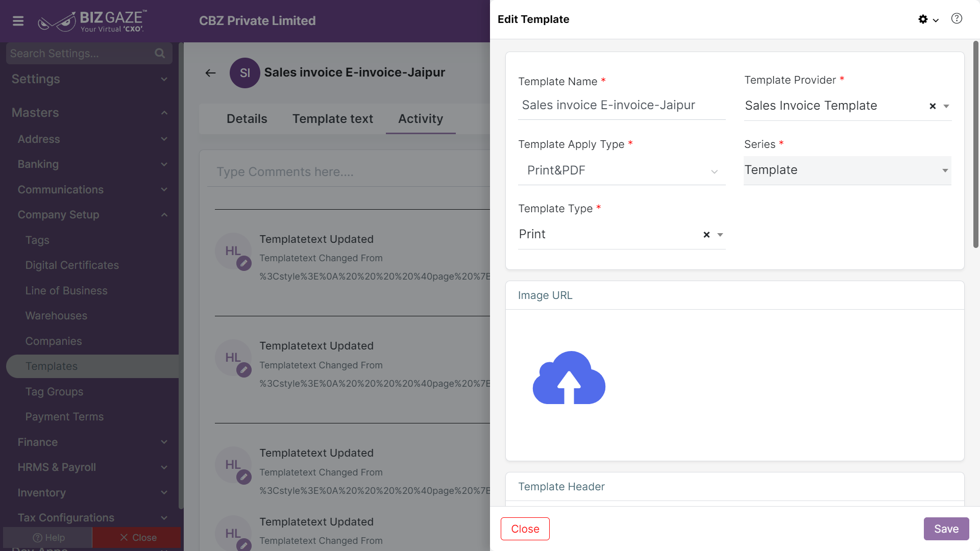Collapse the Company Setup submenu
The height and width of the screenshot is (551, 980).
click(x=164, y=215)
